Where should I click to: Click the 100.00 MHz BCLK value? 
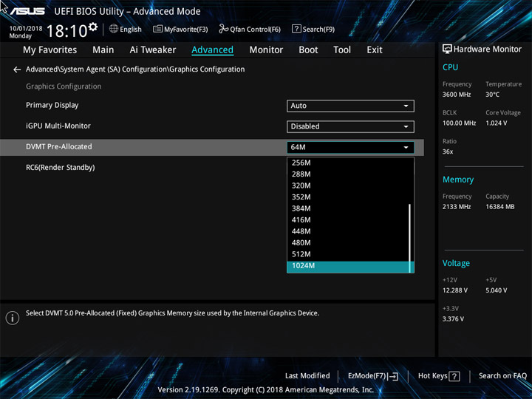click(459, 123)
